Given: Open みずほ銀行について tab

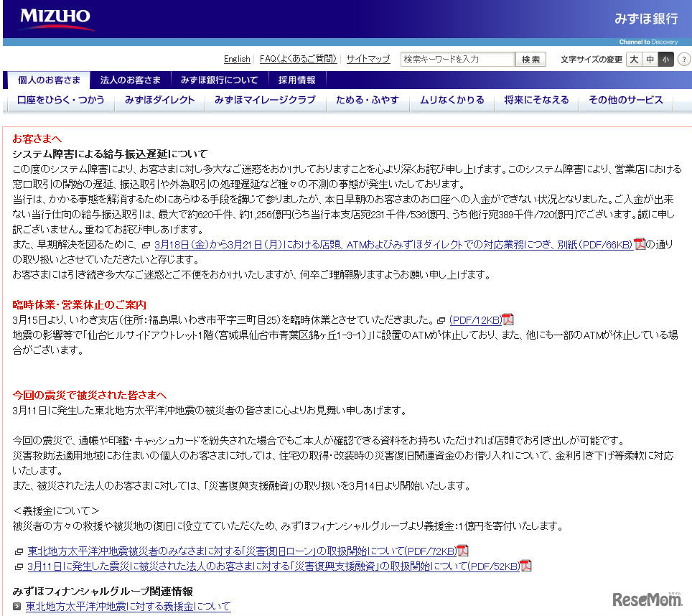Looking at the screenshot, I should 220,80.
